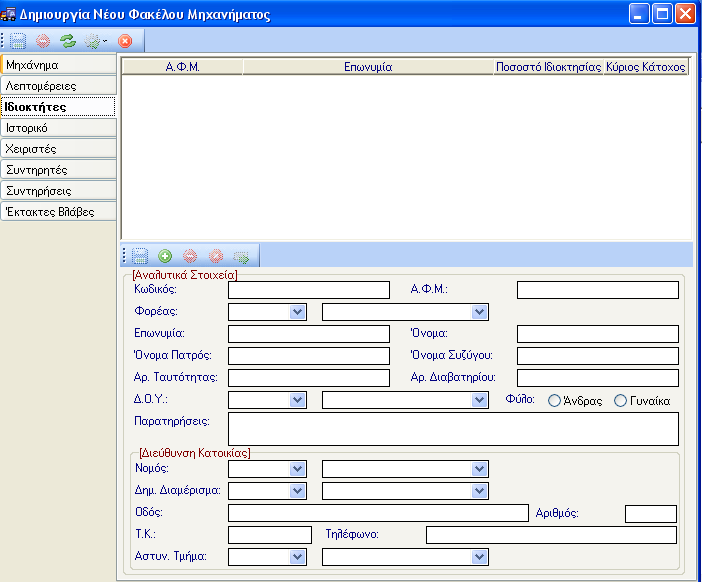
Task: Open the Συντηρήσεις tab
Action: (x=59, y=191)
